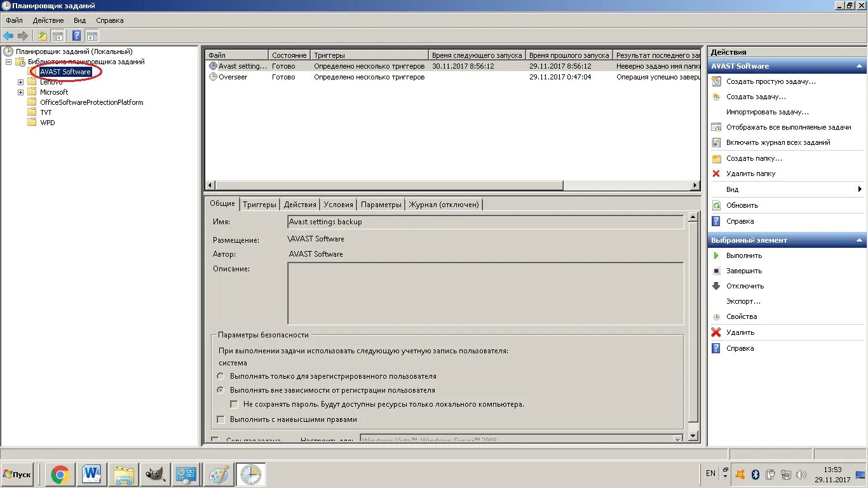The width and height of the screenshot is (868, 488).
Task: Sort by the Триггеры column header
Action: tap(369, 55)
